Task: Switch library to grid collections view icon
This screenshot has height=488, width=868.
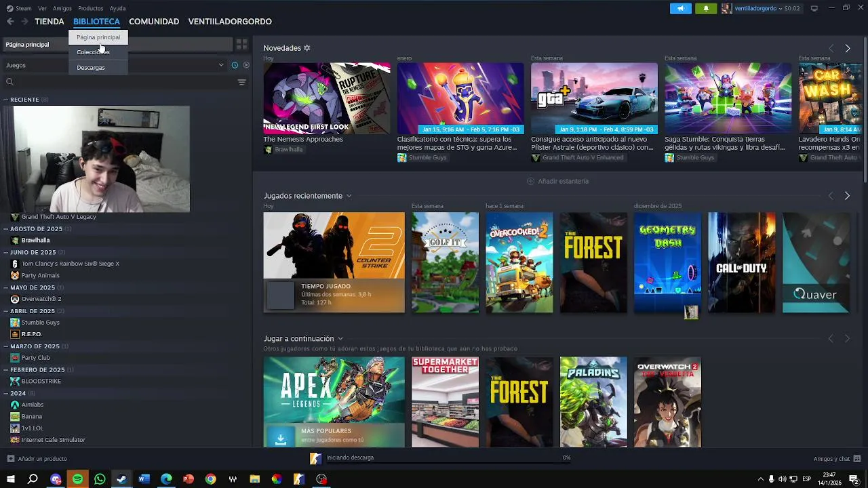Action: click(241, 45)
